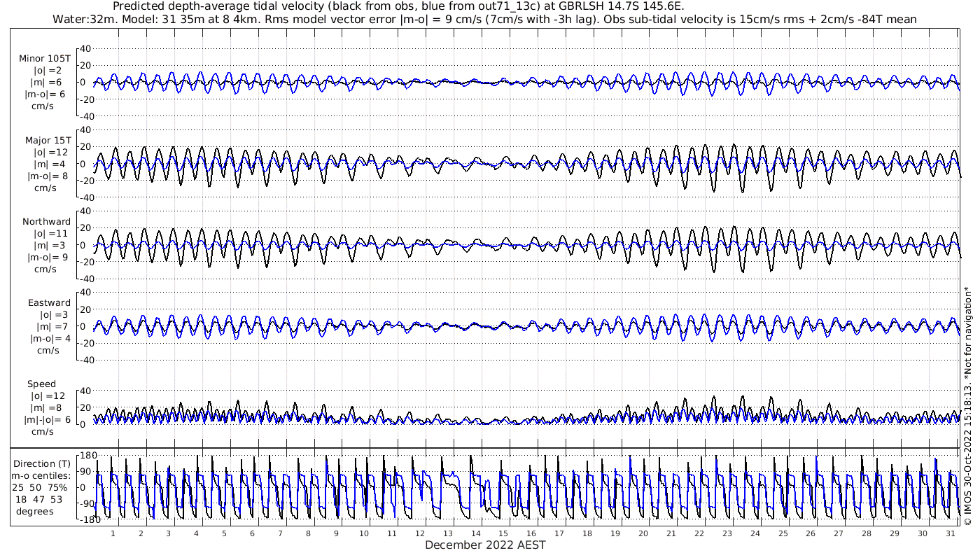This screenshot has width=980, height=560.
Task: Select the 'Direction (T)' panel label
Action: pyautogui.click(x=42, y=464)
